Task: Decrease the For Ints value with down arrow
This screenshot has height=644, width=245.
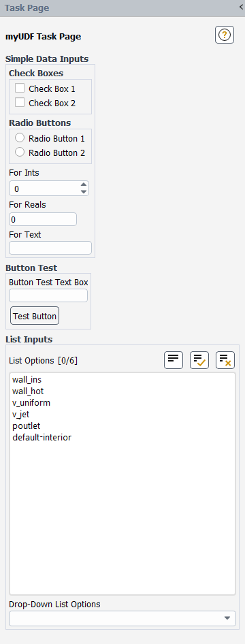Action: coord(84,192)
